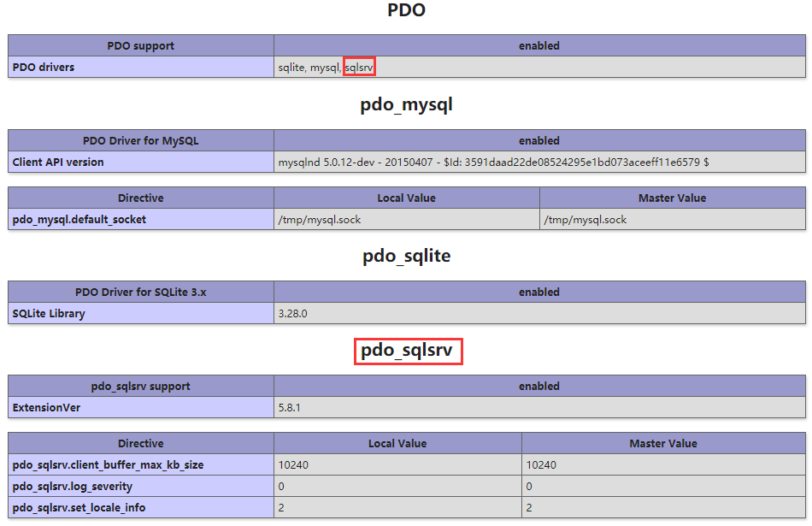Click the highlighted pdo_sqlsrv heading
The image size is (812, 526).
pyautogui.click(x=408, y=351)
